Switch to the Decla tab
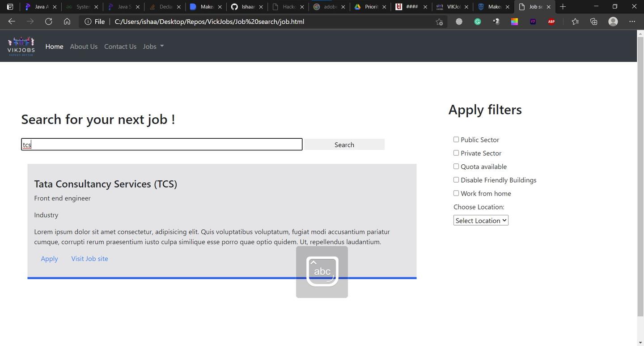 (164, 7)
